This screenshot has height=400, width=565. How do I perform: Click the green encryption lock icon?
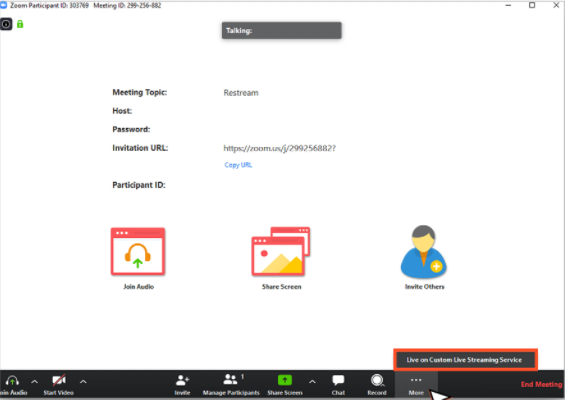[x=20, y=24]
